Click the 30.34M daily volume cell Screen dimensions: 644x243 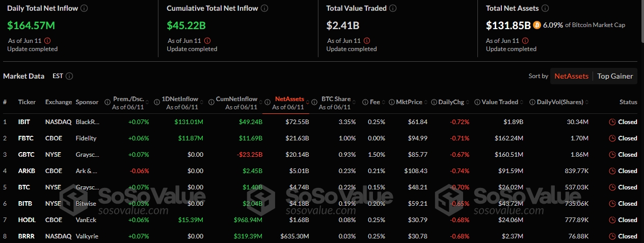tap(578, 122)
